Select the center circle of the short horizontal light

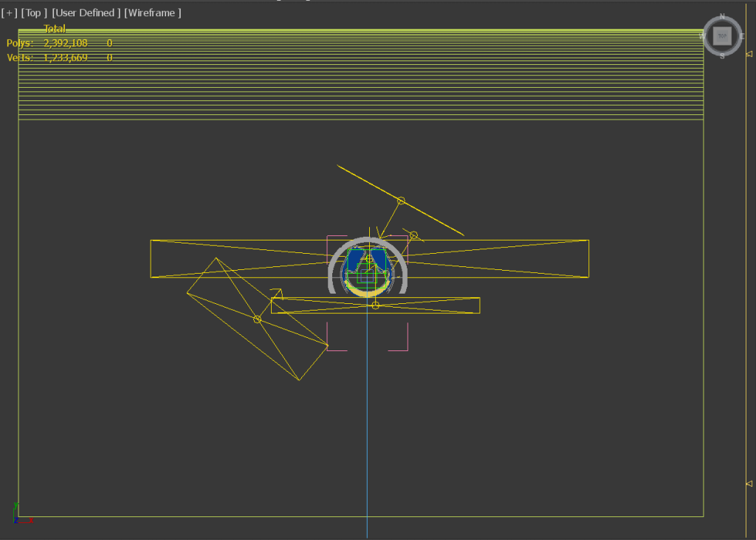click(x=375, y=305)
